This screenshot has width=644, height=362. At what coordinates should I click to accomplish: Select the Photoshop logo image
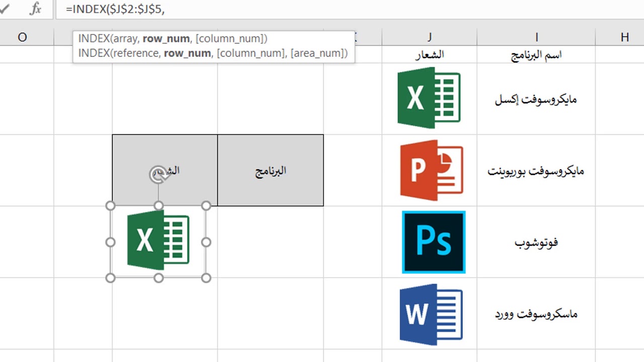pyautogui.click(x=434, y=242)
